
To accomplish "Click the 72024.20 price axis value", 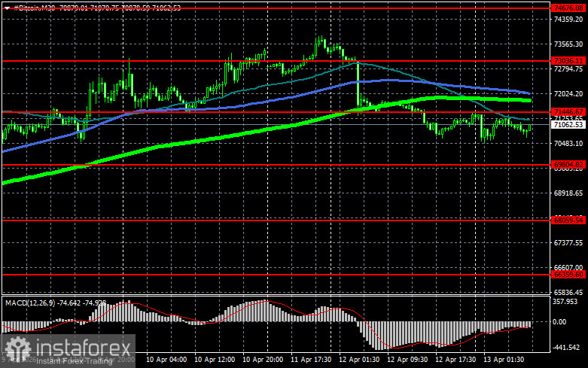I will 568,93.
